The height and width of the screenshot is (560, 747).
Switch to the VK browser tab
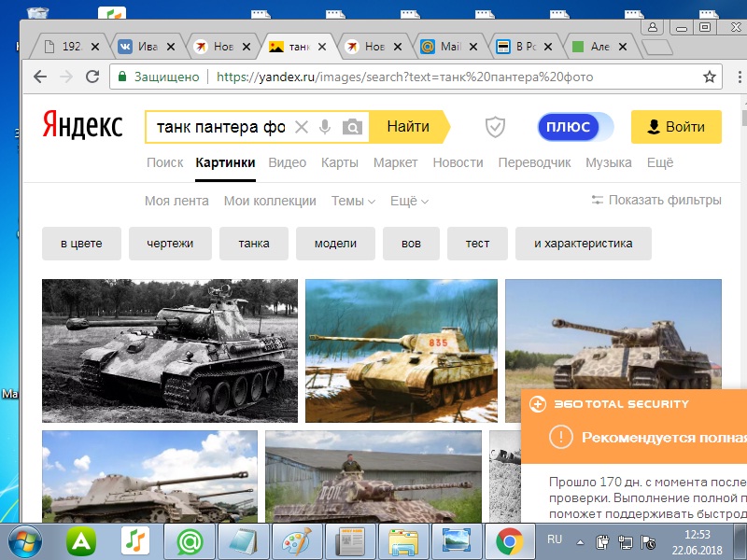146,47
